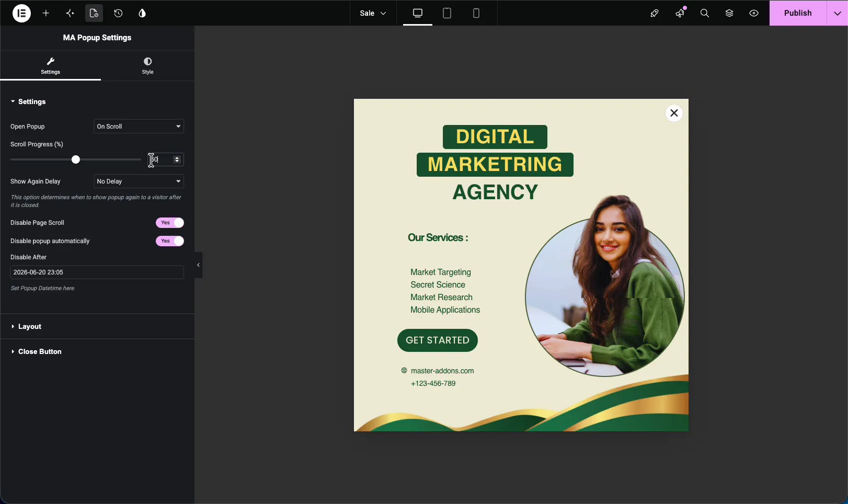Open the Sale document dropdown
This screenshot has width=848, height=504.
pos(373,13)
